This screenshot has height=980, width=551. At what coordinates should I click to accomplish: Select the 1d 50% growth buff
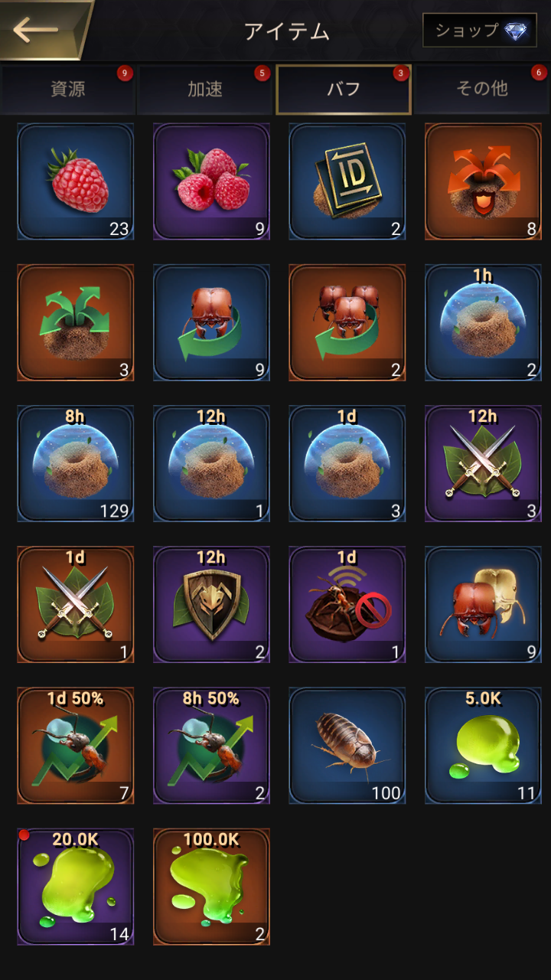(x=76, y=746)
